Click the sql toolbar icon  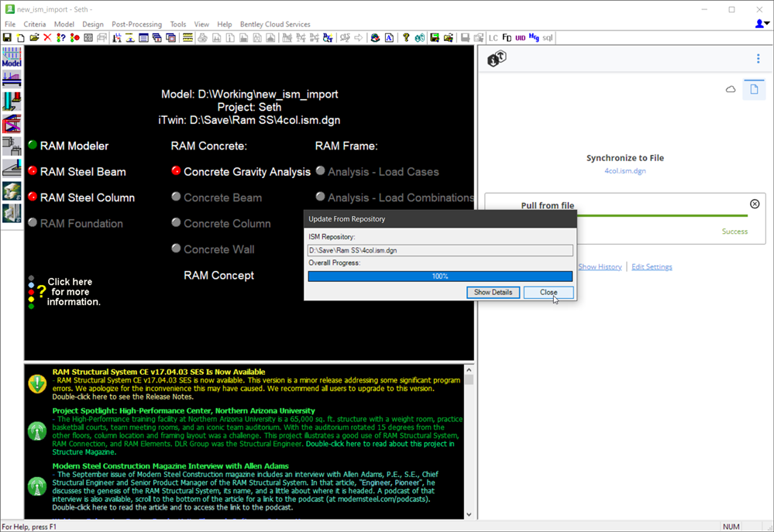(548, 37)
